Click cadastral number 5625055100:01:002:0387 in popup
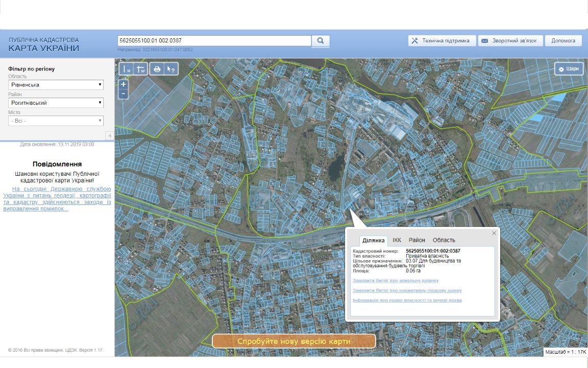The height and width of the screenshot is (368, 588). point(433,251)
